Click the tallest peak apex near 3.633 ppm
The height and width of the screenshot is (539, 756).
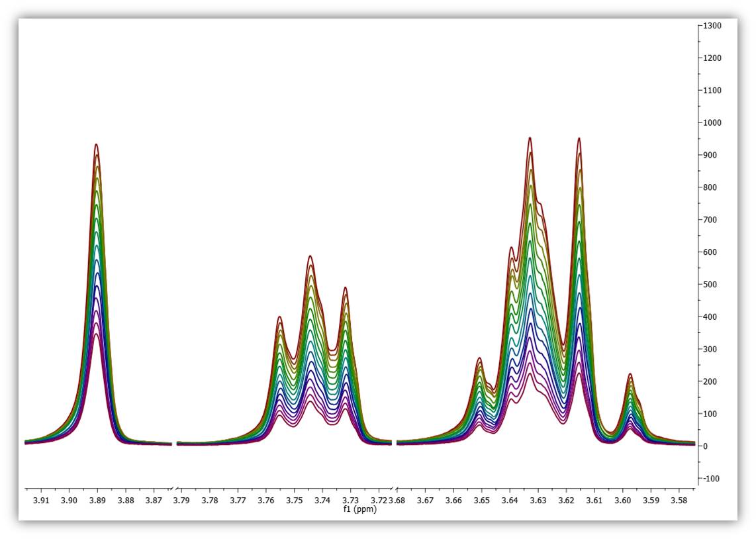(530, 138)
